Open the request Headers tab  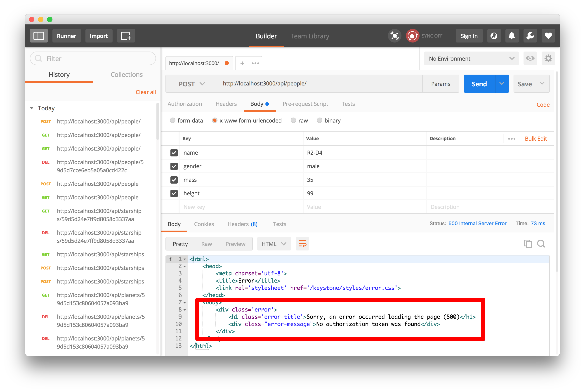[226, 104]
